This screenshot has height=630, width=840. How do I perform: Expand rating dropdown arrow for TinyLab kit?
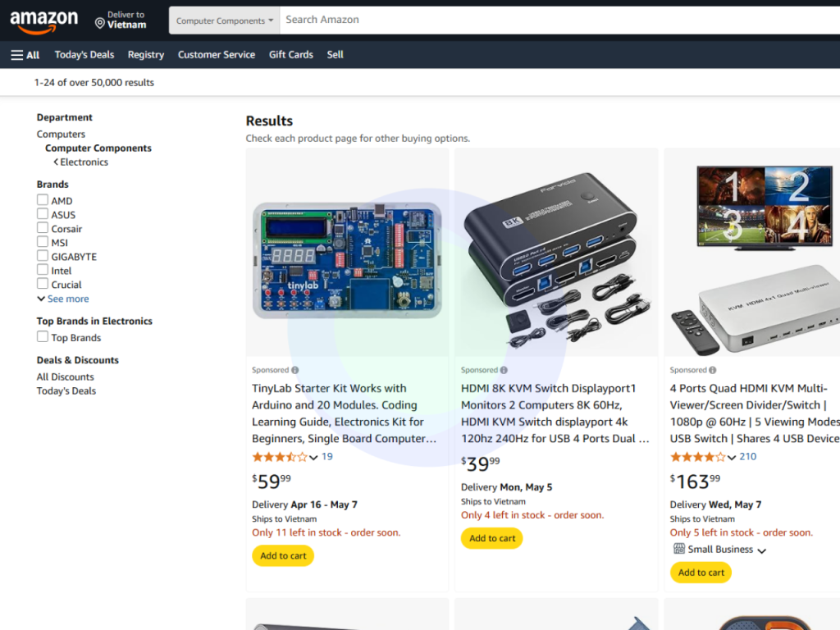pos(313,458)
